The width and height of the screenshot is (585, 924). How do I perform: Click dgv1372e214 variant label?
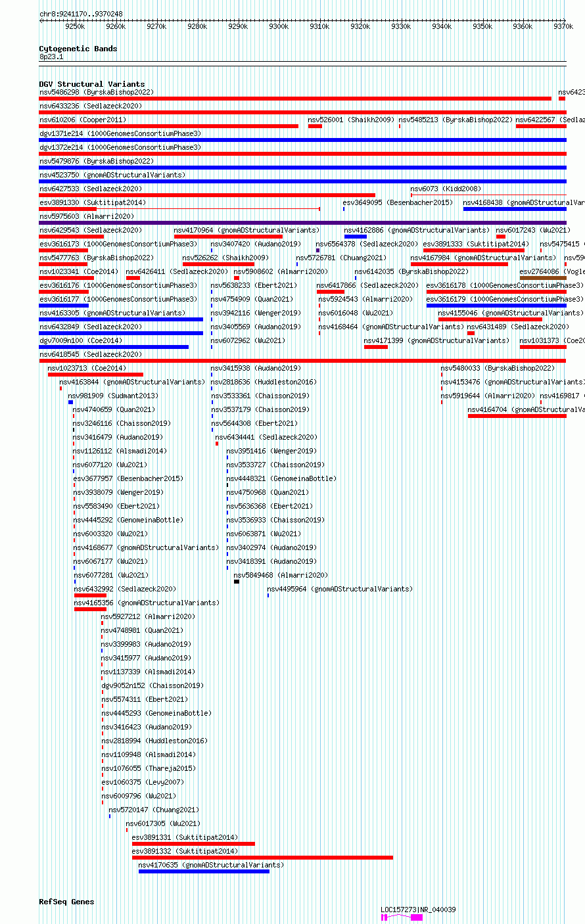(120, 147)
